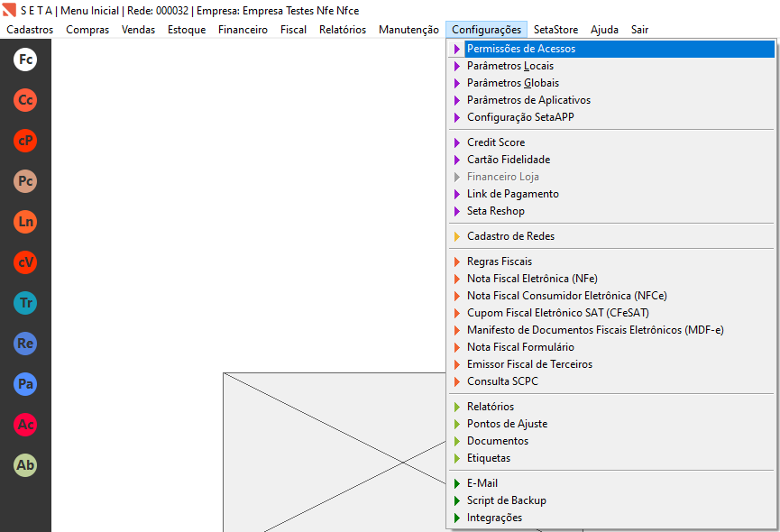
Task: Click the SETA logo in title bar
Action: (x=9, y=10)
